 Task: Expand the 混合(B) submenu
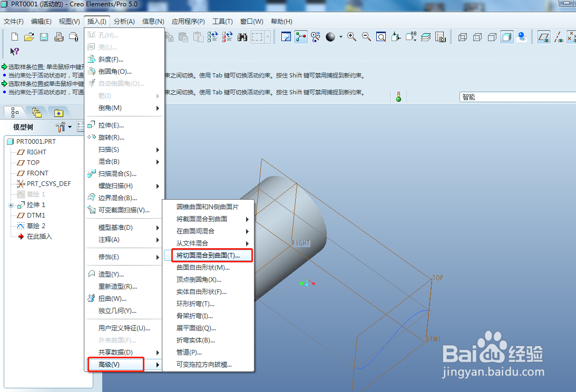point(124,162)
